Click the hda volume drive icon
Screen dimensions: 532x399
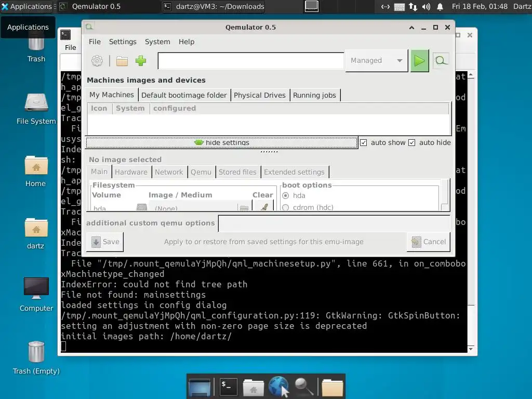142,207
